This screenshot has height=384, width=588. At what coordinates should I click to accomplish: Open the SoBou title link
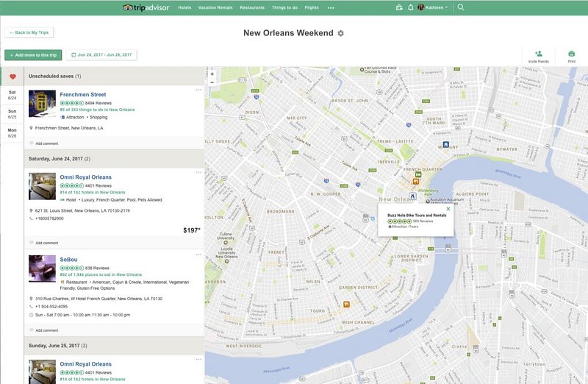(68, 260)
